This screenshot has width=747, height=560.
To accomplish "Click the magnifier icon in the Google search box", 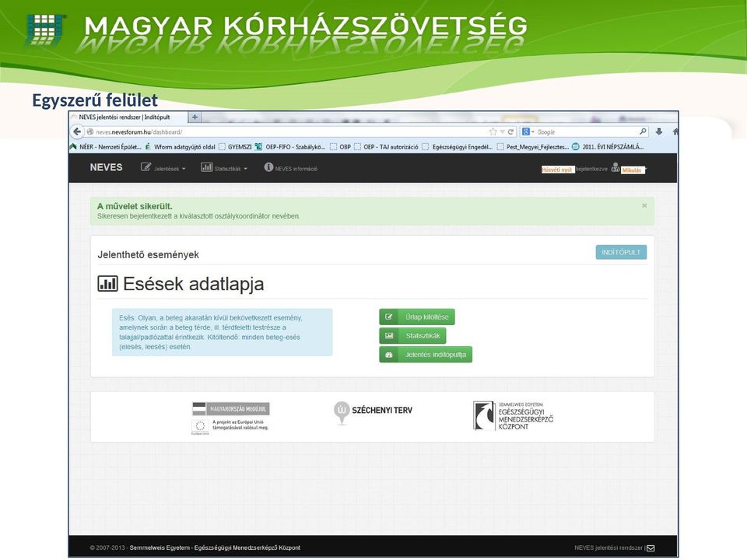I will click(643, 131).
